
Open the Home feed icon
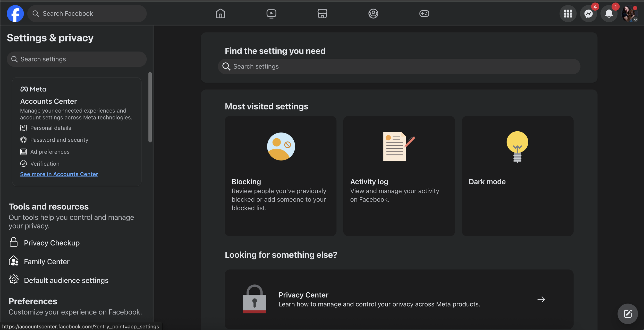click(x=220, y=13)
